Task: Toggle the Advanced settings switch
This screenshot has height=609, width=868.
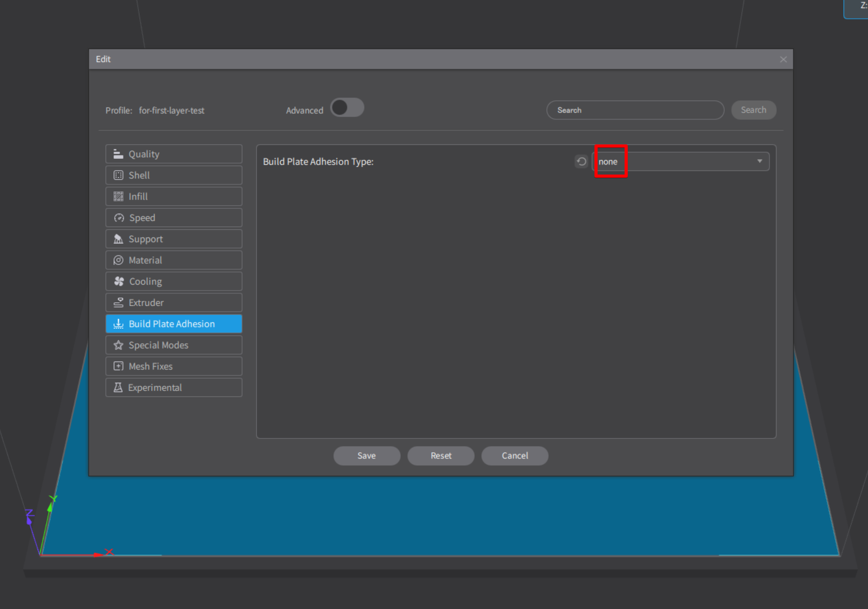Action: tap(347, 108)
